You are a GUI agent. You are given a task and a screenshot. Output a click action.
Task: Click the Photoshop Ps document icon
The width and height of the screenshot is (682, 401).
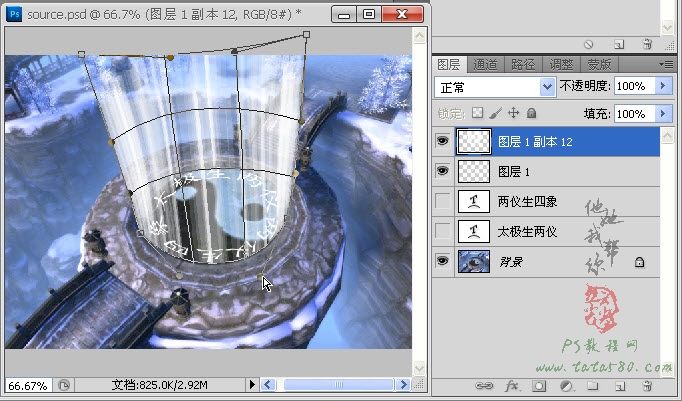(14, 13)
